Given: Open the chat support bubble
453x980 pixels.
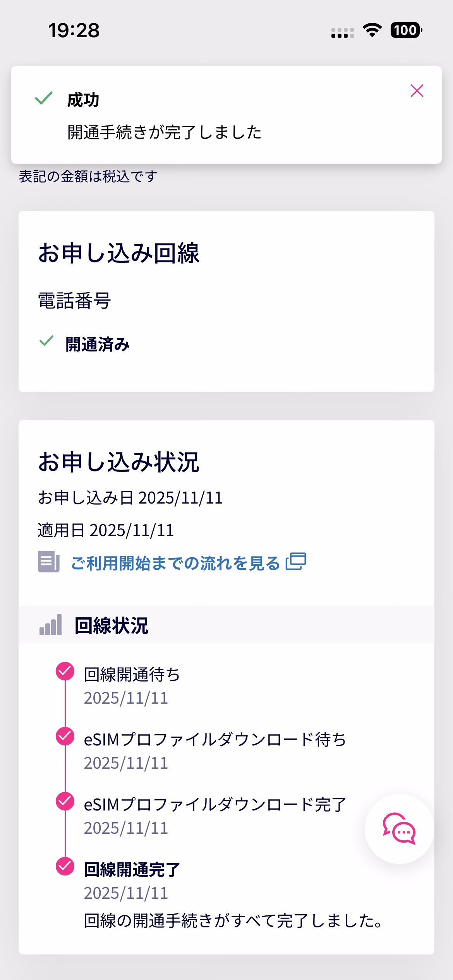Looking at the screenshot, I should (x=399, y=829).
